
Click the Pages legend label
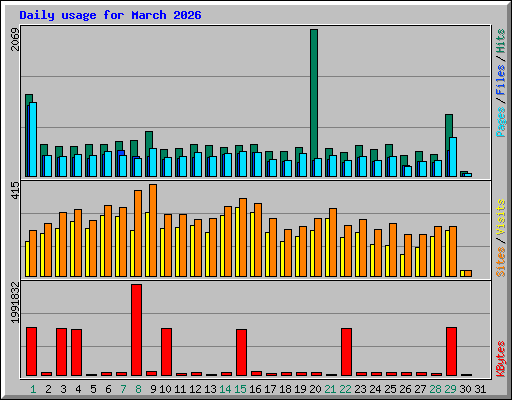coord(500,122)
